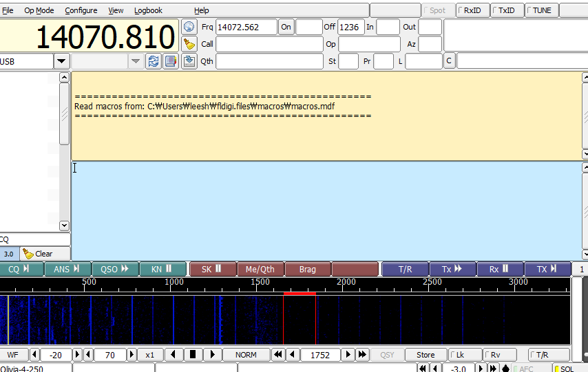The width and height of the screenshot is (588, 372).
Task: Toggle the T/R button beside Rv
Action: click(x=549, y=354)
